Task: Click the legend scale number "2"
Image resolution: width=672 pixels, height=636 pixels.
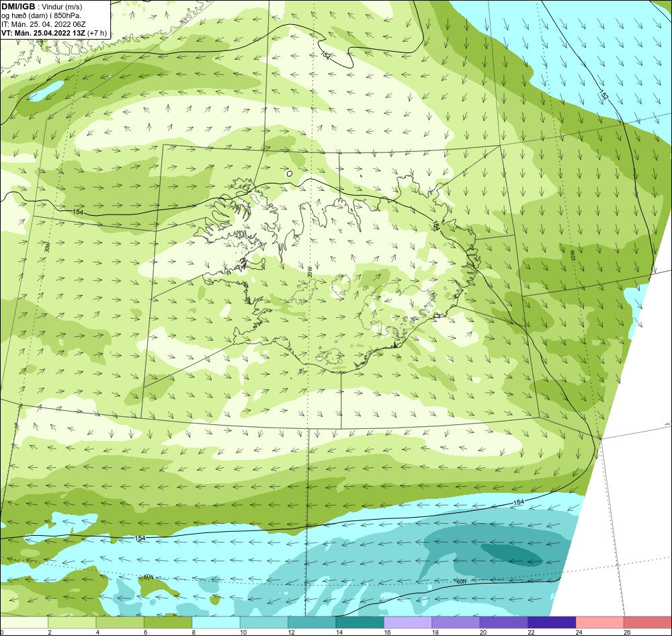Action: coord(50,632)
